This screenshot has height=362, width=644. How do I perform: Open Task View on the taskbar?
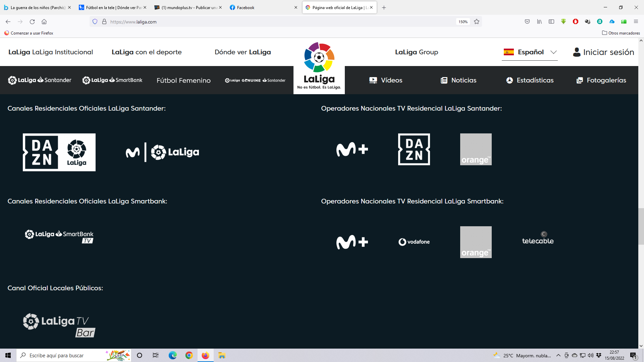156,355
